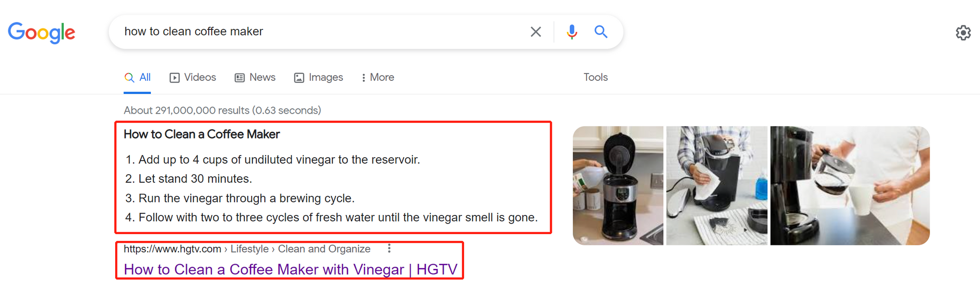The image size is (980, 286).
Task: Expand the More search categories menu
Action: pos(377,77)
